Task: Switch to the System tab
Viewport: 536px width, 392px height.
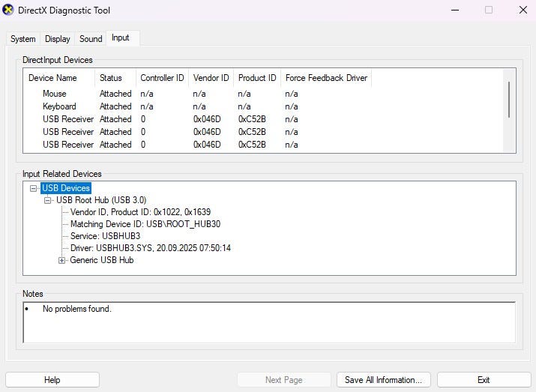Action: (x=23, y=39)
